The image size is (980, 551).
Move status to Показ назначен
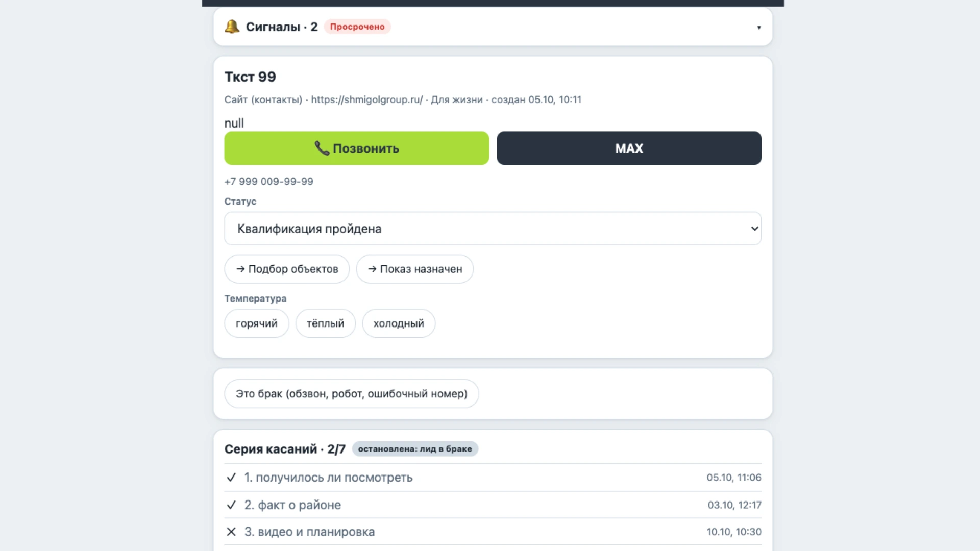(415, 269)
